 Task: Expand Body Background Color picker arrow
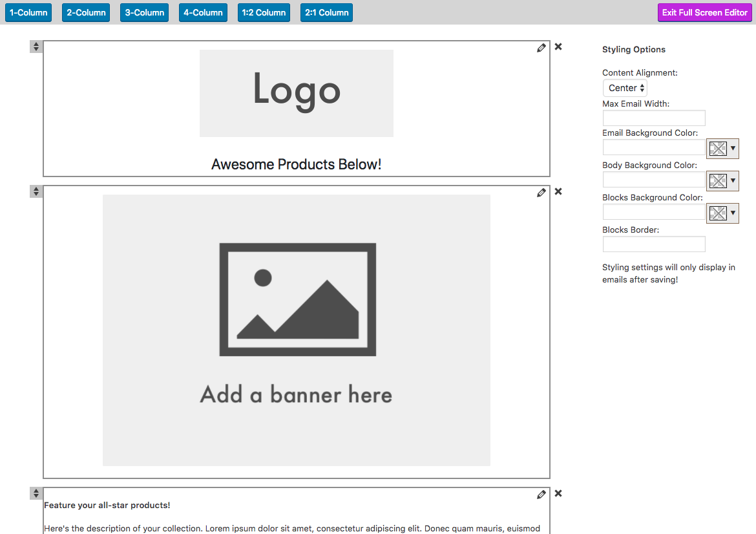click(x=733, y=180)
